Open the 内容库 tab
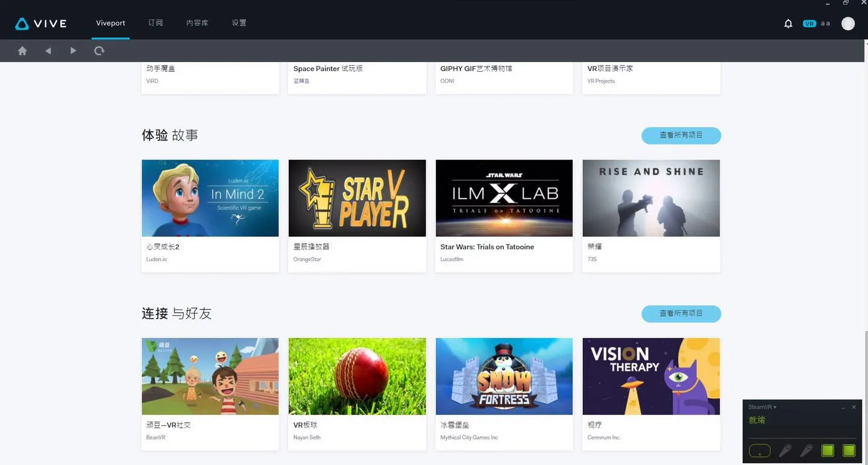This screenshot has height=465, width=868. pyautogui.click(x=197, y=23)
